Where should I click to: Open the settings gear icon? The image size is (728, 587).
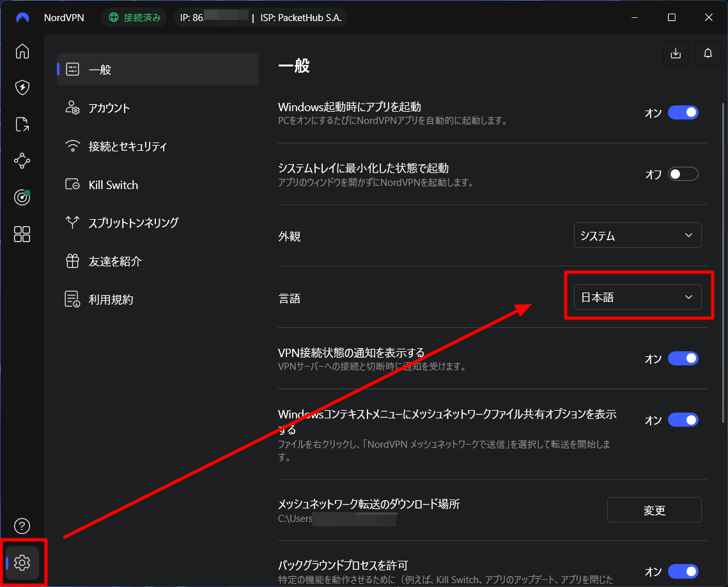22,563
